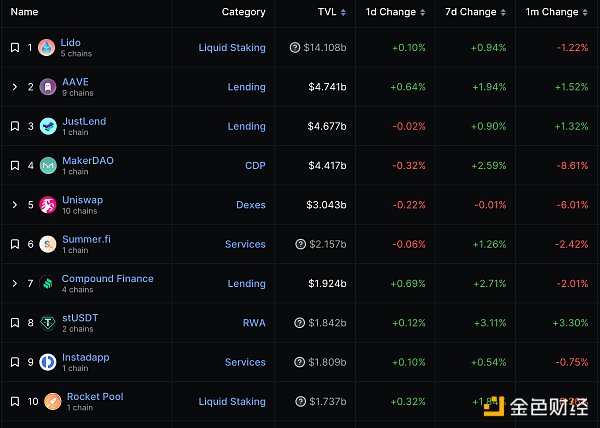Open the Liquid Staking category link for Lido
Viewport: 600px width, 428px height.
pyautogui.click(x=232, y=48)
